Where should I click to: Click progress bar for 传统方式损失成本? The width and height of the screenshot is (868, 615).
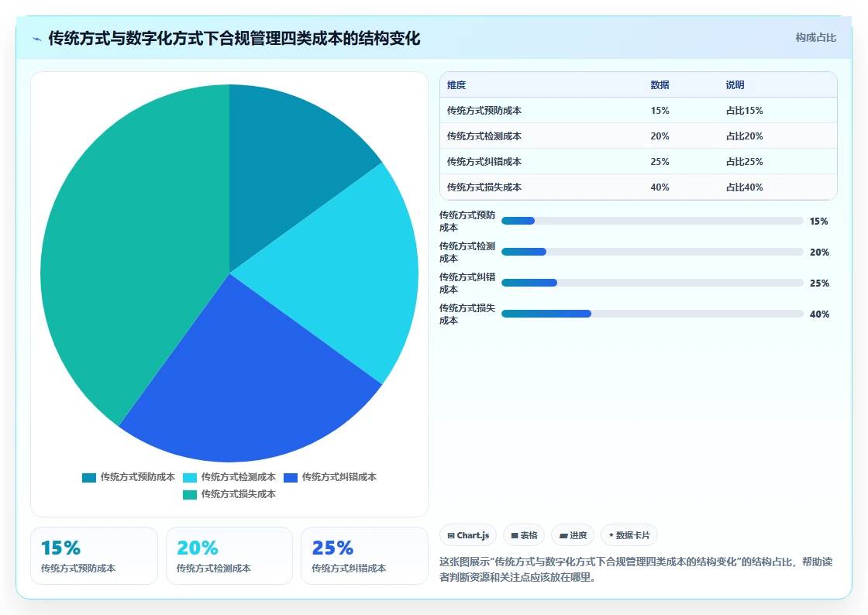(652, 314)
